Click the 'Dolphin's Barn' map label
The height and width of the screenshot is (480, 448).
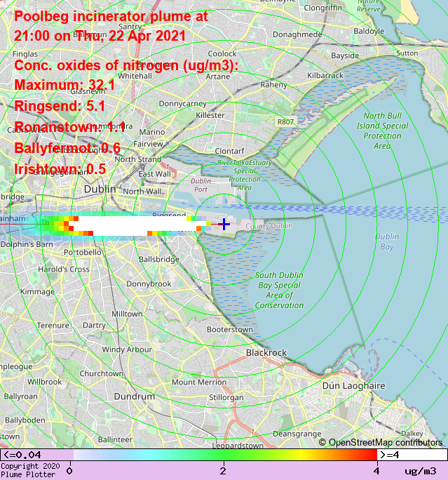click(27, 244)
